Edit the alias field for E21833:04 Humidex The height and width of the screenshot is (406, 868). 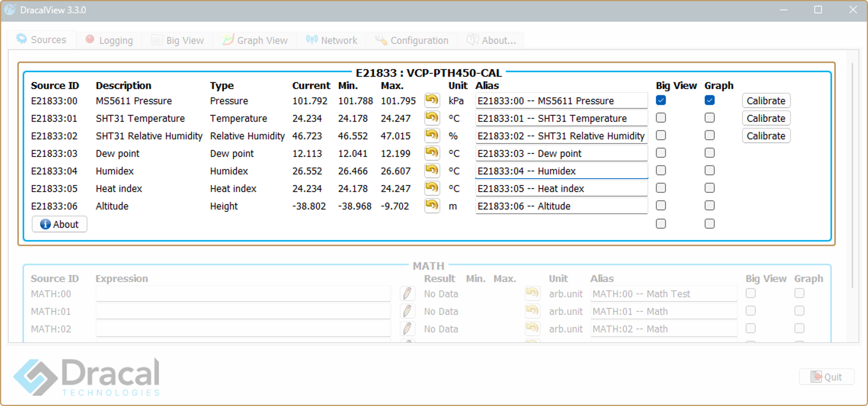561,171
